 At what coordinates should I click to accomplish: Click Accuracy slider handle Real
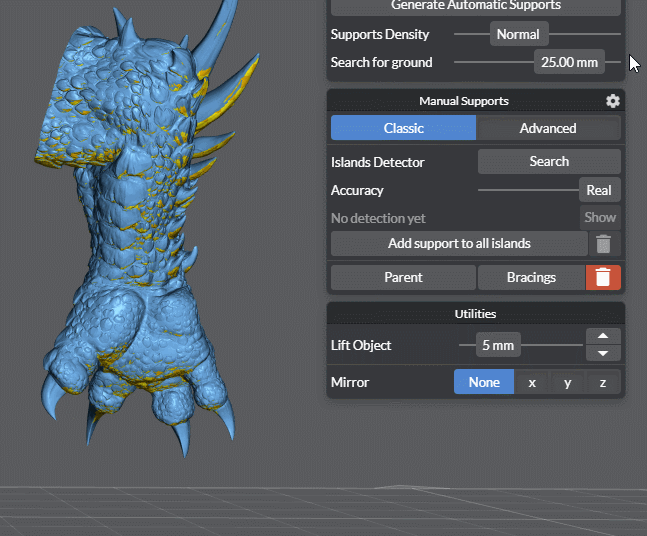(x=600, y=190)
